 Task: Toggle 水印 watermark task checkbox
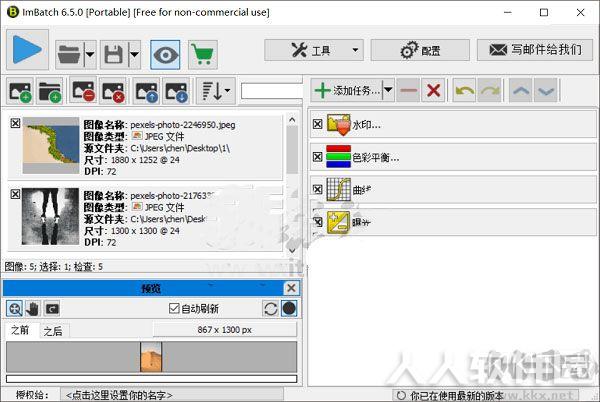(x=318, y=124)
